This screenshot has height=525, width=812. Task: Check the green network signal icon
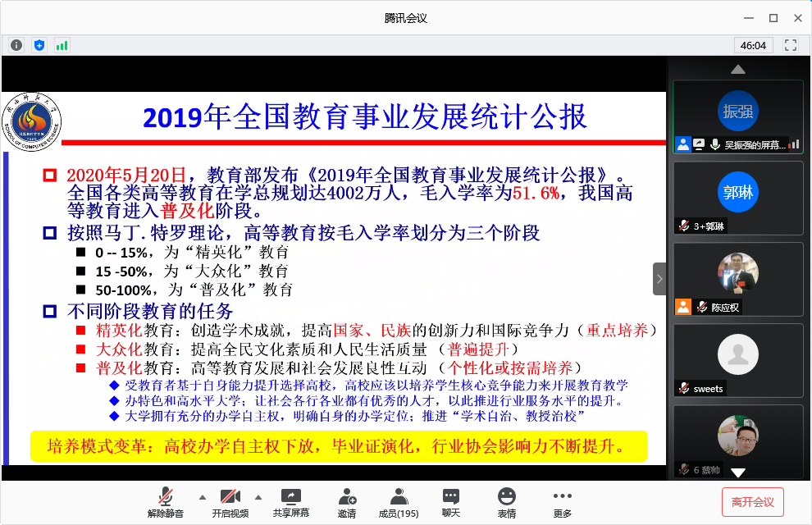coord(62,45)
